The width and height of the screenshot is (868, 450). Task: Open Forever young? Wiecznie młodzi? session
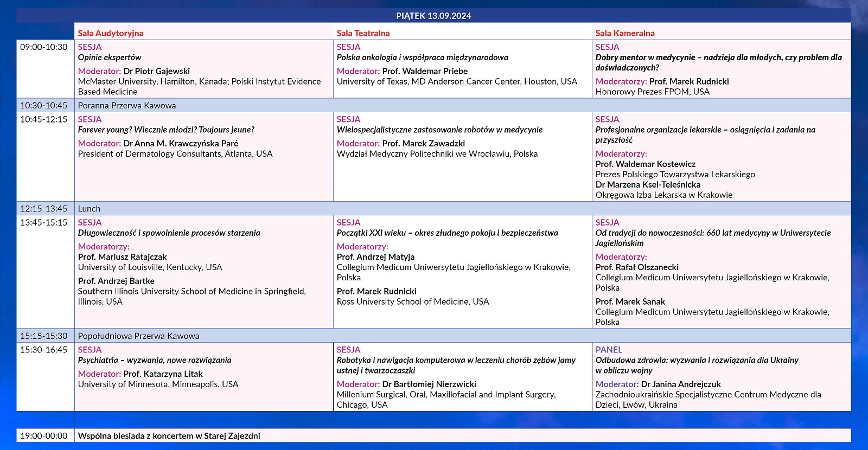coord(166,130)
